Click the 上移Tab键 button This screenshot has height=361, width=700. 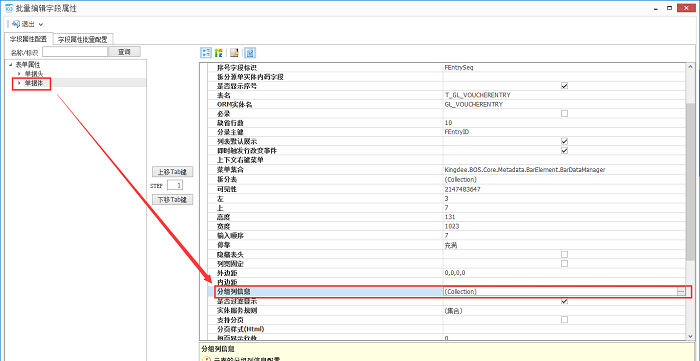(x=172, y=172)
